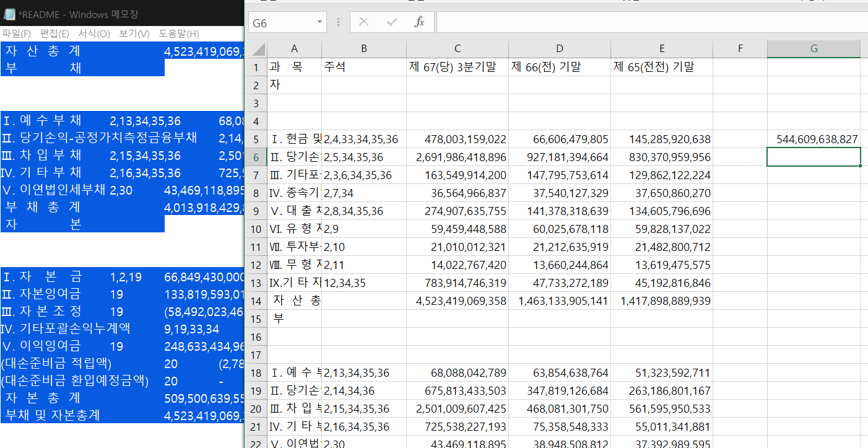Image resolution: width=868 pixels, height=448 pixels.
Task: Click inside the Excel formula bar
Action: point(652,22)
